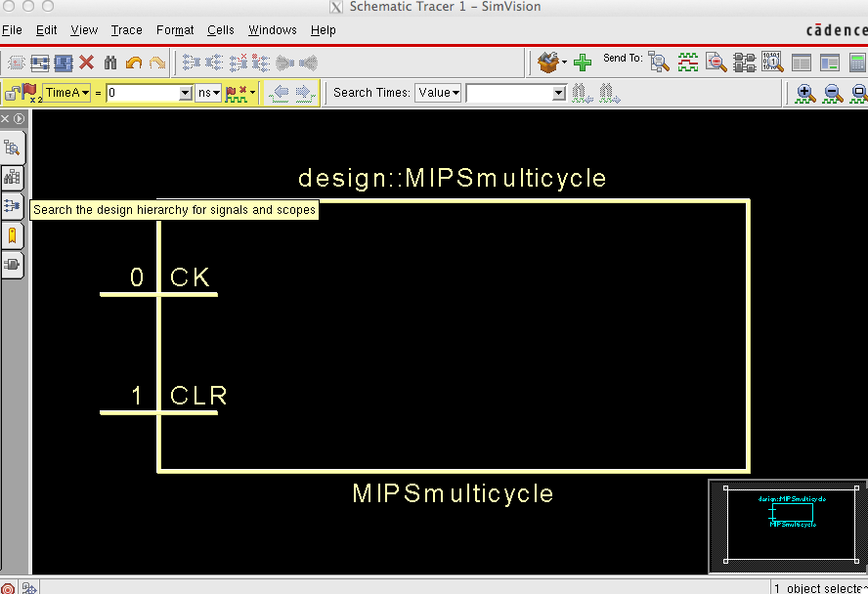Click the schematic overview thumbnail
This screenshot has width=868, height=594.
(x=787, y=526)
